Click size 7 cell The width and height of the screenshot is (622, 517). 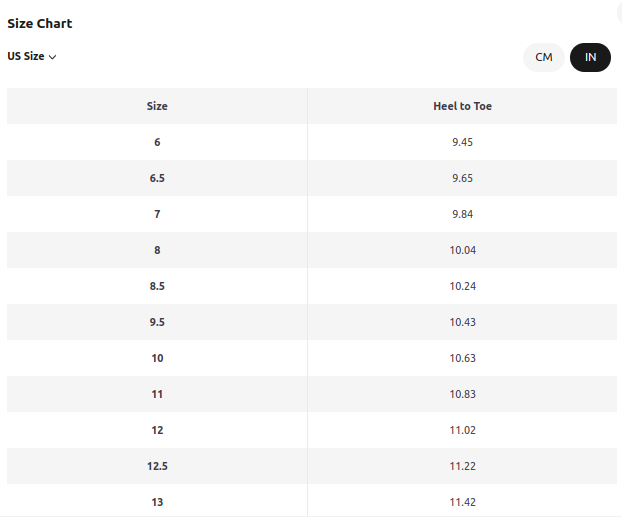click(x=157, y=214)
